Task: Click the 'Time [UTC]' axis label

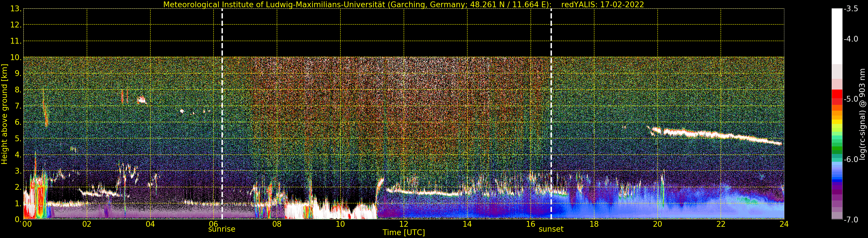Action: tap(404, 233)
